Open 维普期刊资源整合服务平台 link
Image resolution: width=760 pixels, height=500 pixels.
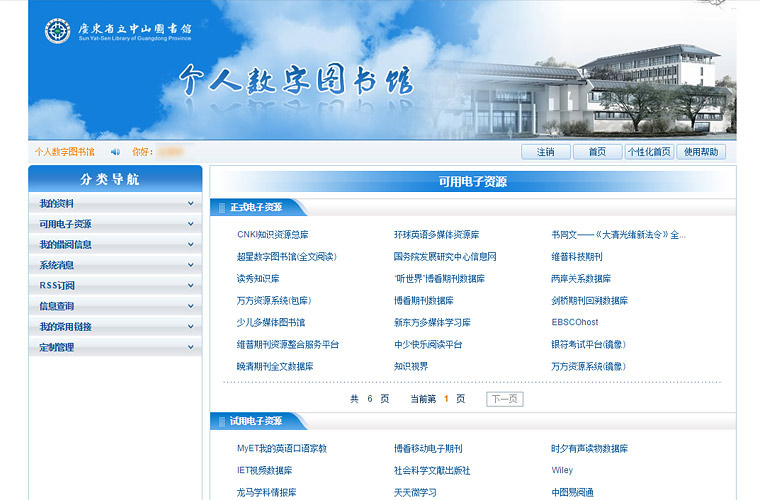pos(288,344)
